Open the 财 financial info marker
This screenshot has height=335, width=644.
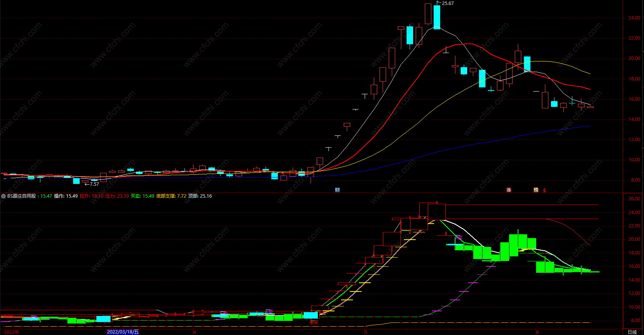337,190
